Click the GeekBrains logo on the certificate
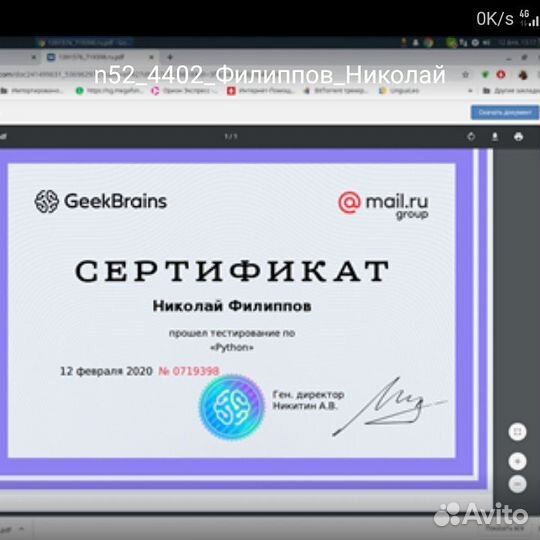Image resolution: width=540 pixels, height=540 pixels. [101, 201]
